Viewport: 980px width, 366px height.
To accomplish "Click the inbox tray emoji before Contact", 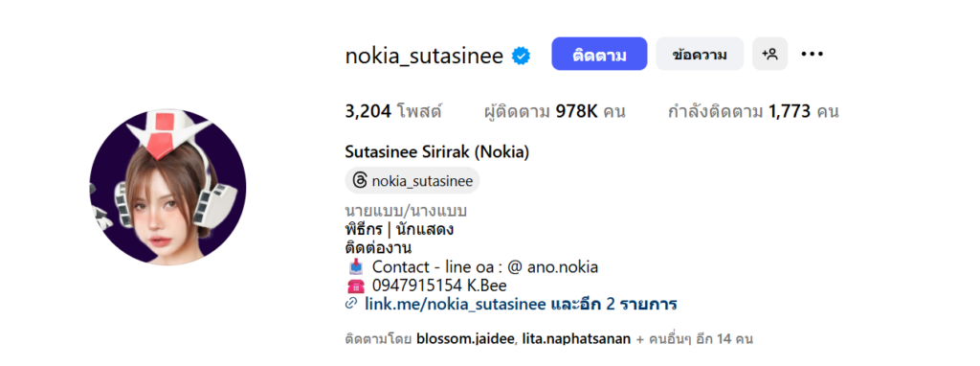I will (x=355, y=267).
